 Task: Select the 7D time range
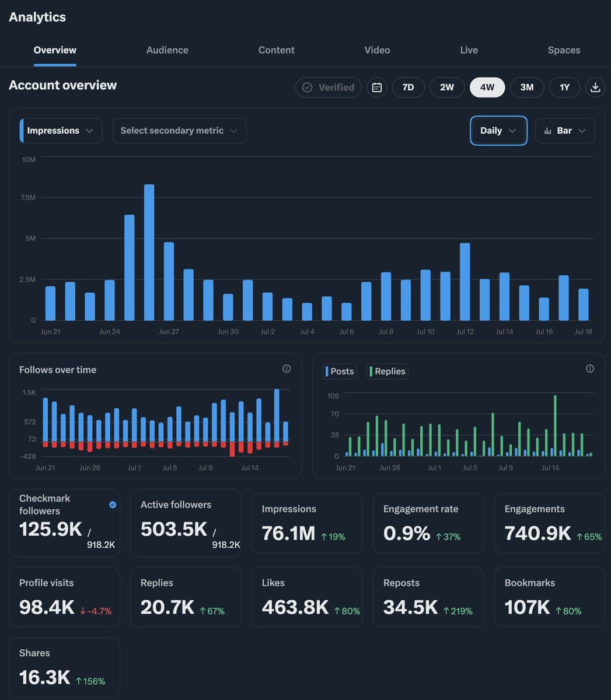409,87
